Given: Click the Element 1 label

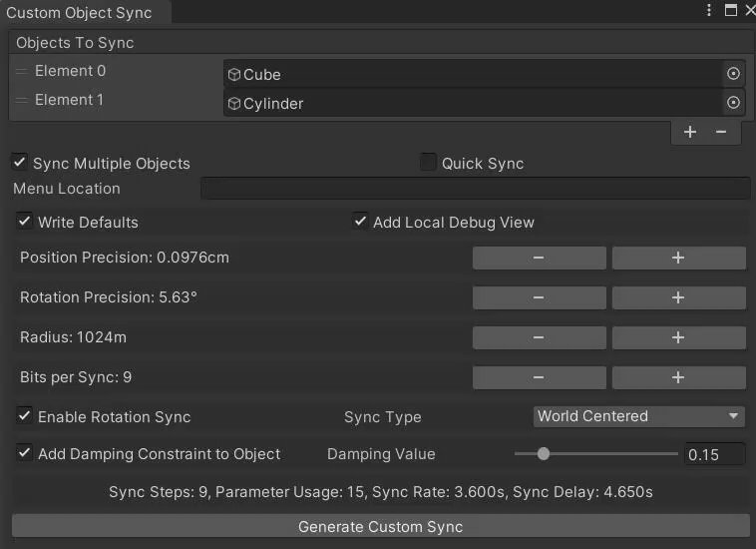Looking at the screenshot, I should point(69,100).
